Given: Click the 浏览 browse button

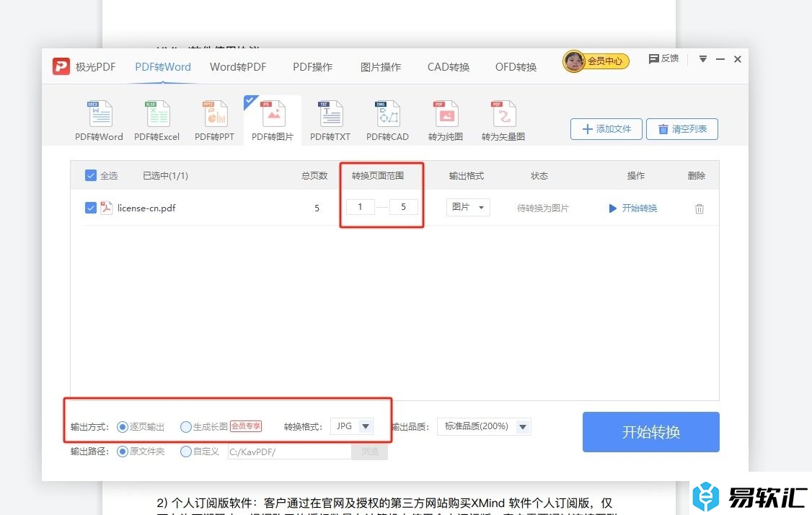Looking at the screenshot, I should pos(369,452).
